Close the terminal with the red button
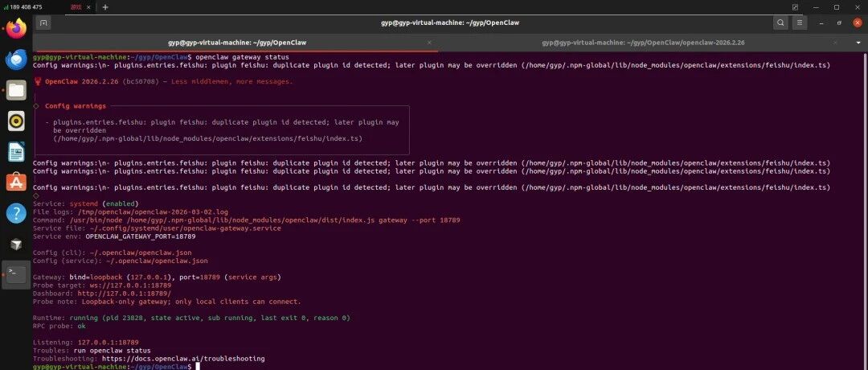 tap(858, 23)
